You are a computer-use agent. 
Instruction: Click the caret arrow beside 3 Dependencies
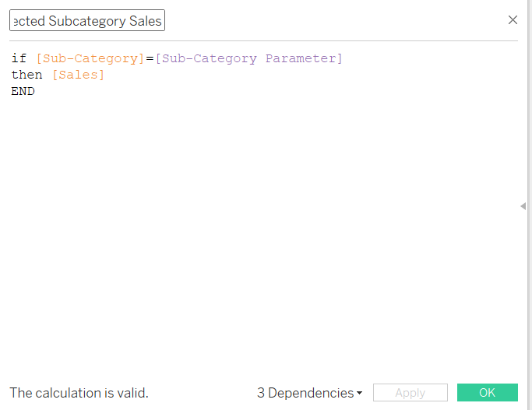pos(359,394)
